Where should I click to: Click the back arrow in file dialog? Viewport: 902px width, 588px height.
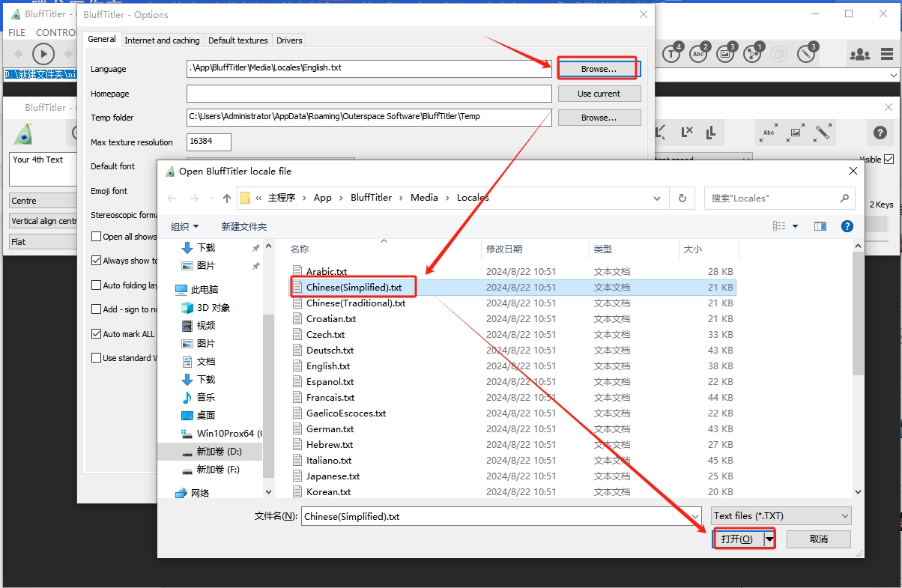[173, 198]
